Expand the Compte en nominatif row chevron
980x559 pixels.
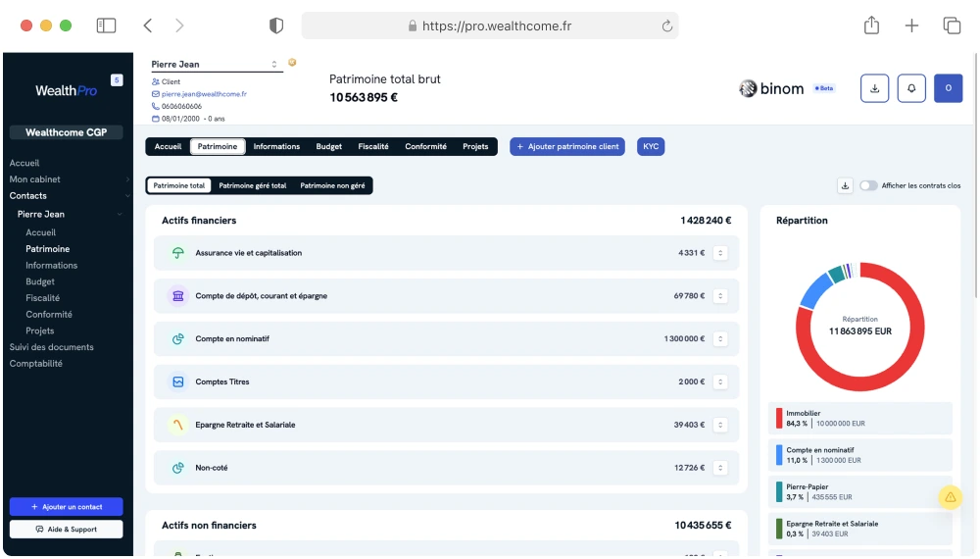coord(720,339)
